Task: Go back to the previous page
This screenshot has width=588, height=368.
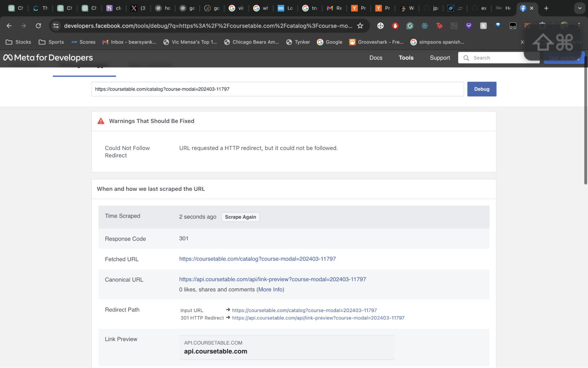Action: point(9,26)
